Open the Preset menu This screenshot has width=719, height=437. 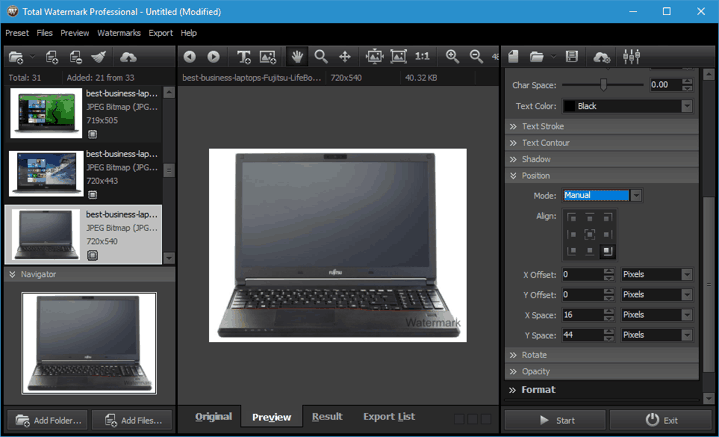[17, 33]
